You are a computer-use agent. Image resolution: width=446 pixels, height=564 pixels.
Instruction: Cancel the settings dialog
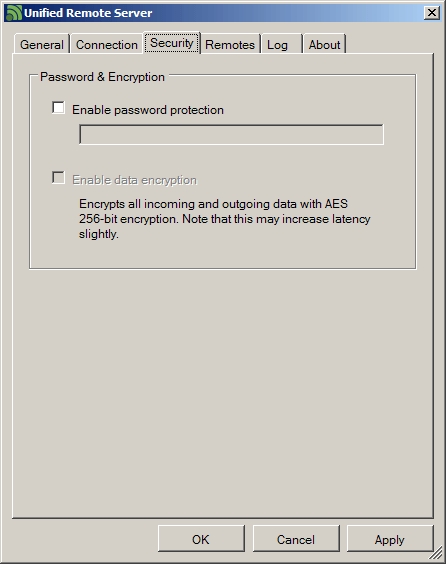point(296,538)
